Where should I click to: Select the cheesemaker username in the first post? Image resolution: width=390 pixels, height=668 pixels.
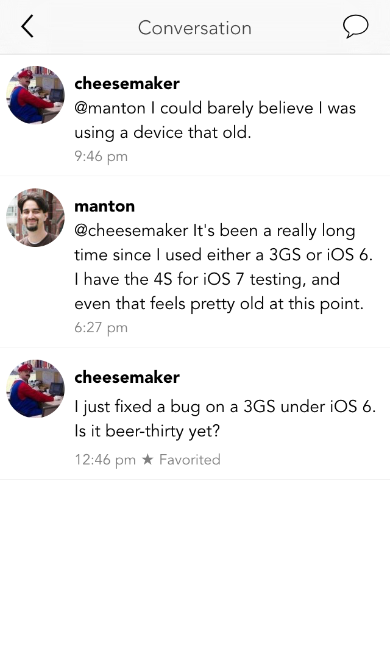coord(127,83)
